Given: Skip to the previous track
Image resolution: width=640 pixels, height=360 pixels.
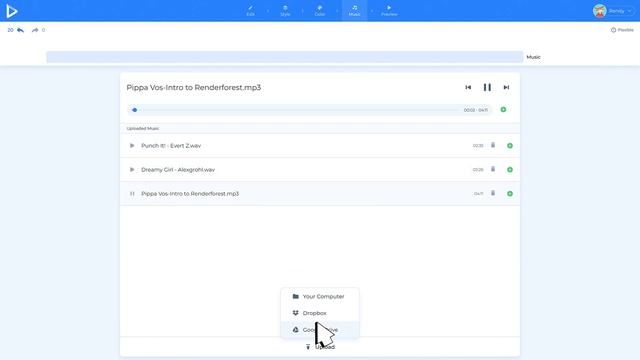Looking at the screenshot, I should pos(468,87).
